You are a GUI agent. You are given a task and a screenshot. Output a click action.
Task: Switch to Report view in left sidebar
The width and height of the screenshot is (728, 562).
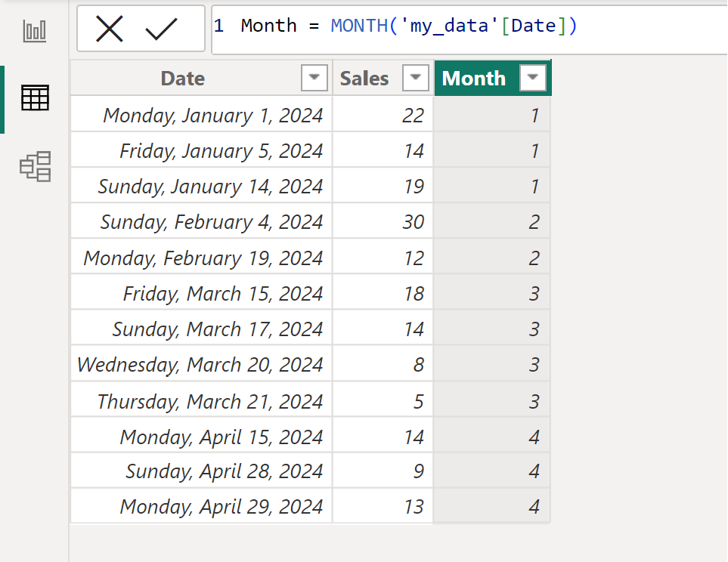click(x=35, y=32)
